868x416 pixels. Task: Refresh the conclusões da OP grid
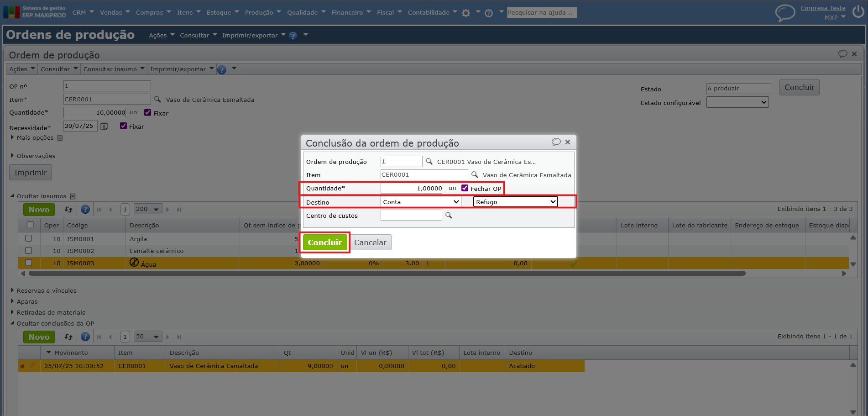[x=68, y=337]
